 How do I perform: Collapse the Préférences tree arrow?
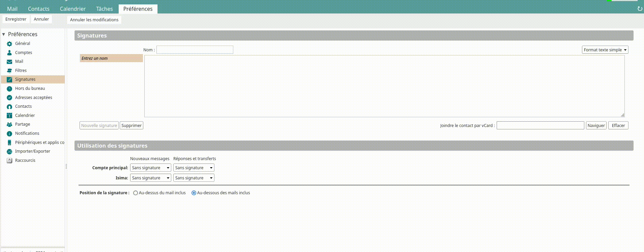tap(4, 34)
